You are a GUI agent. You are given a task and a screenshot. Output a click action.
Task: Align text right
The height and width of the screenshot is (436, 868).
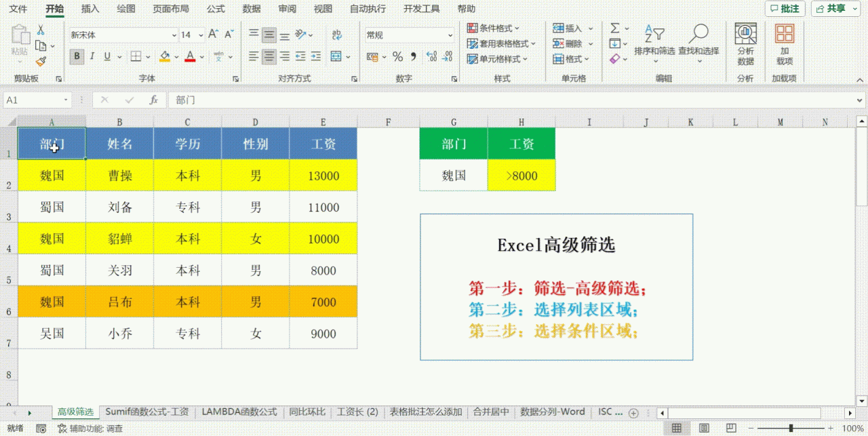coord(285,56)
